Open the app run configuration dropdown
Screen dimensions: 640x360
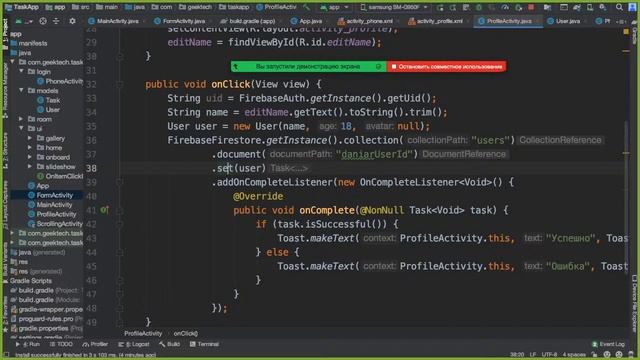point(334,7)
